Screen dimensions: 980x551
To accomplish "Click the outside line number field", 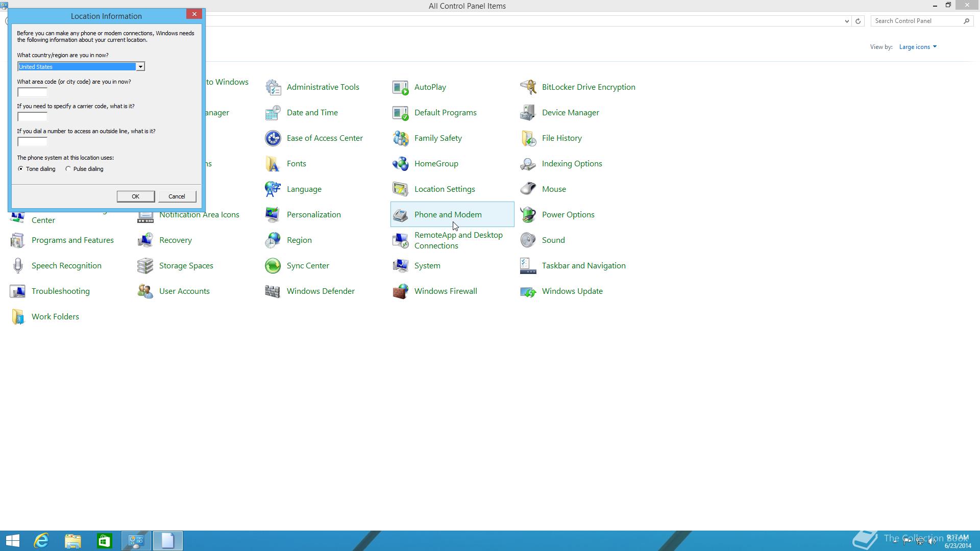I will point(32,142).
